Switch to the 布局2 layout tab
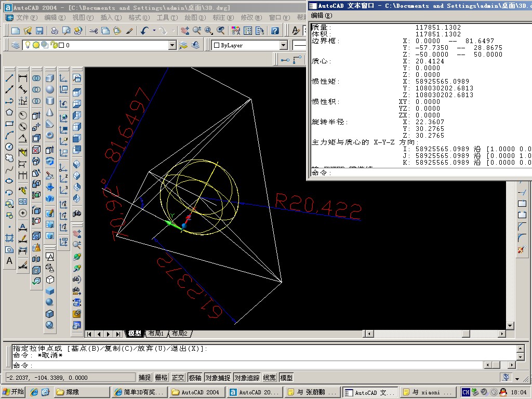Screen dimensions: 532x399 tap(179, 334)
